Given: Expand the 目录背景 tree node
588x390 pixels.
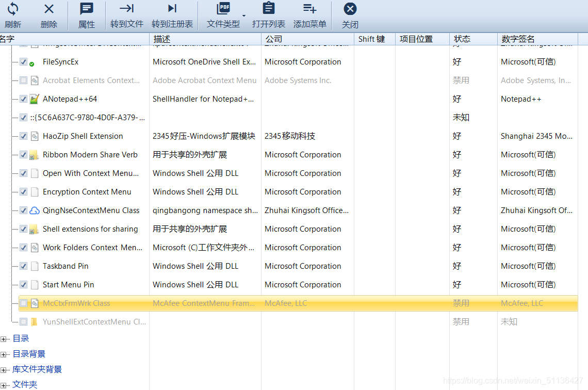Looking at the screenshot, I should (4, 354).
